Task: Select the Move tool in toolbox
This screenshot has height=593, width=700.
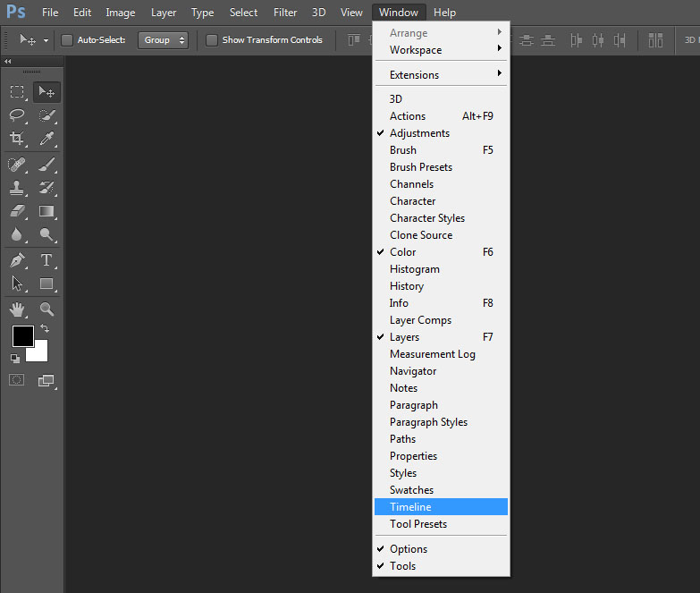Action: point(46,91)
